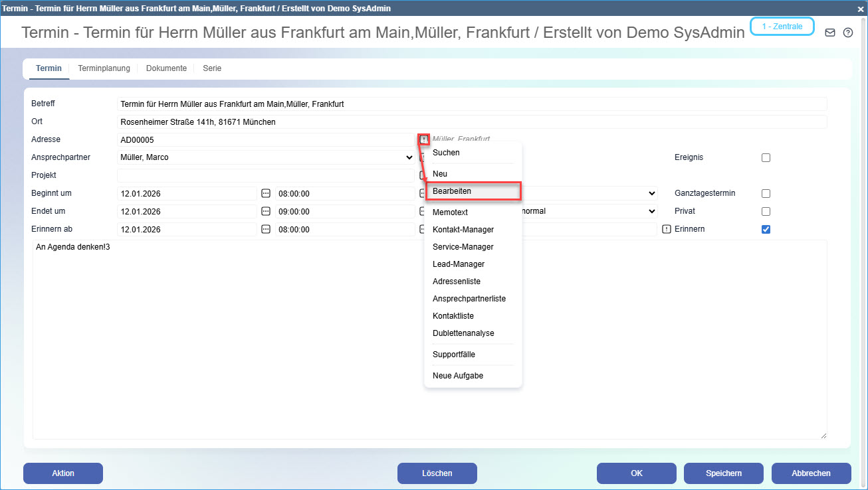Open the date picker beside Endet um
The image size is (868, 490).
coord(265,211)
